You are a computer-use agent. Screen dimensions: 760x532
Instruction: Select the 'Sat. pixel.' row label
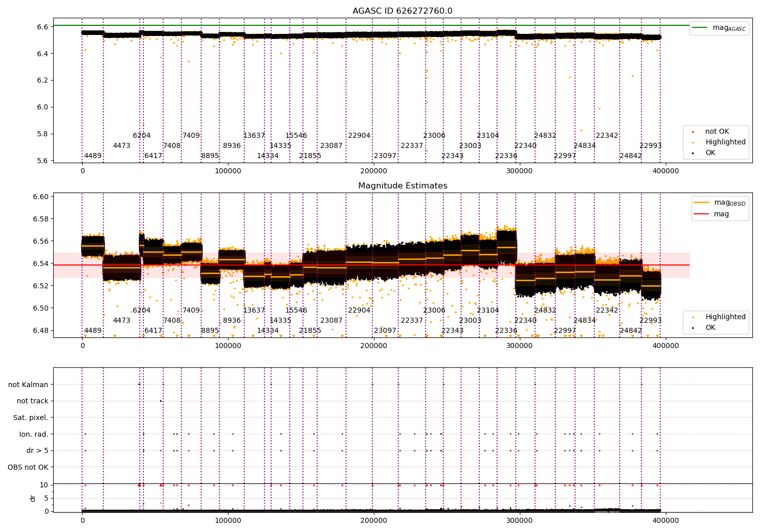(30, 418)
